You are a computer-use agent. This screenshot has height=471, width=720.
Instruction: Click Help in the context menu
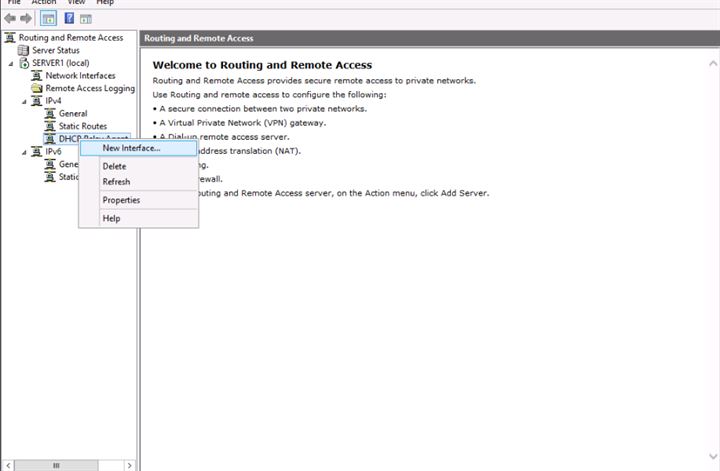click(111, 218)
